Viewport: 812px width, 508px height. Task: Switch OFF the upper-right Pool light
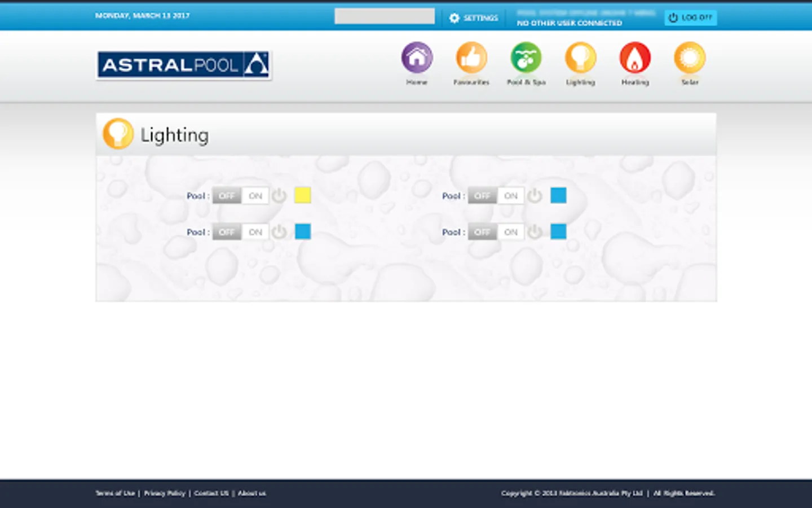pos(482,196)
